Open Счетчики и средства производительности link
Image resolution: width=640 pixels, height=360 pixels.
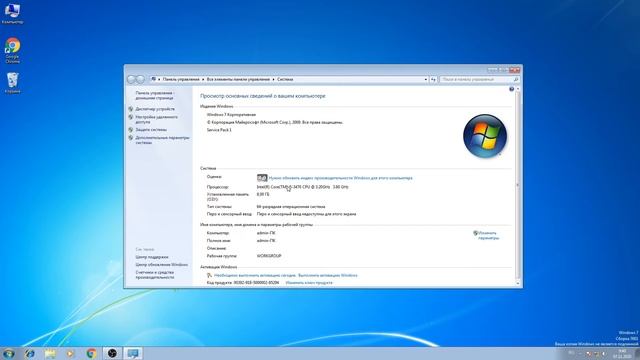click(155, 275)
